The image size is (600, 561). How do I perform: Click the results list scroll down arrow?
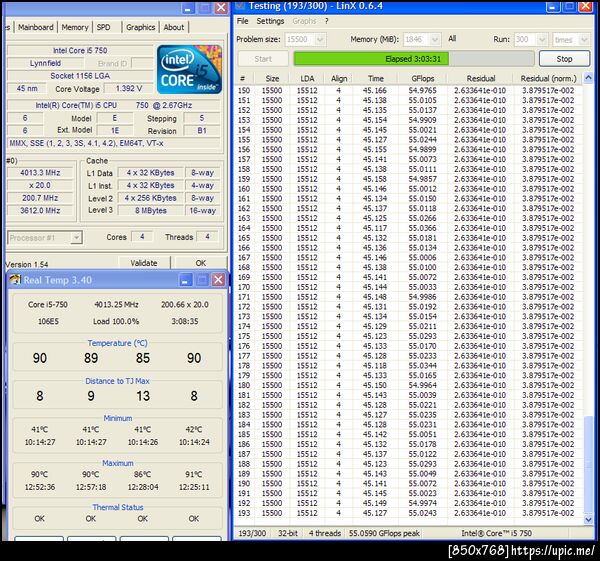click(x=588, y=519)
